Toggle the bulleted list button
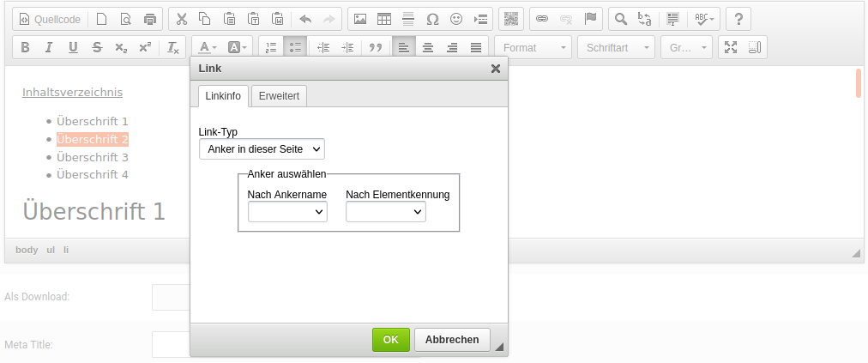868x363 pixels. tap(294, 47)
